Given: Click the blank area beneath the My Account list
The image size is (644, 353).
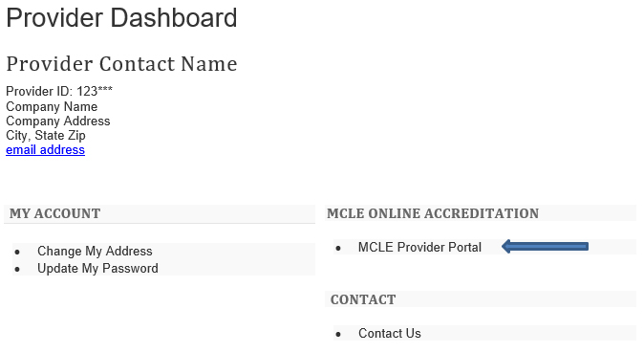Looking at the screenshot, I should tap(160, 313).
